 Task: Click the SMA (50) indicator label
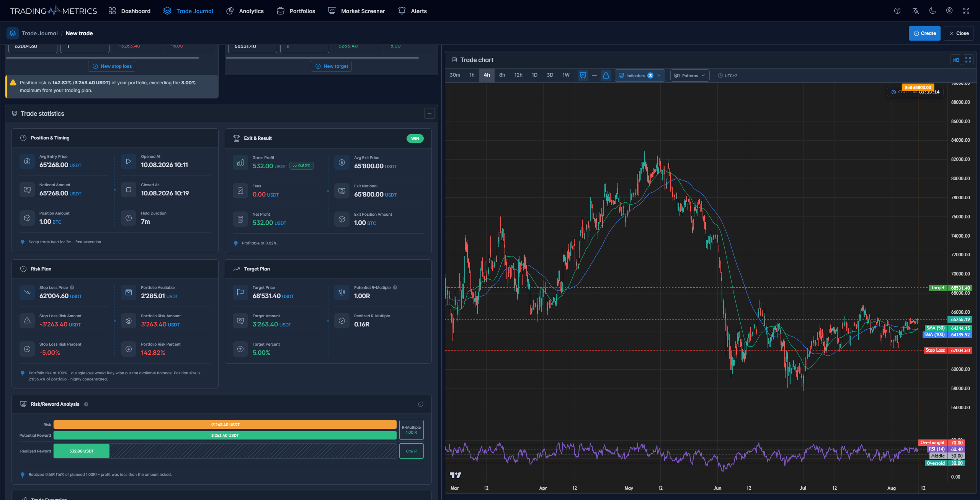point(936,328)
